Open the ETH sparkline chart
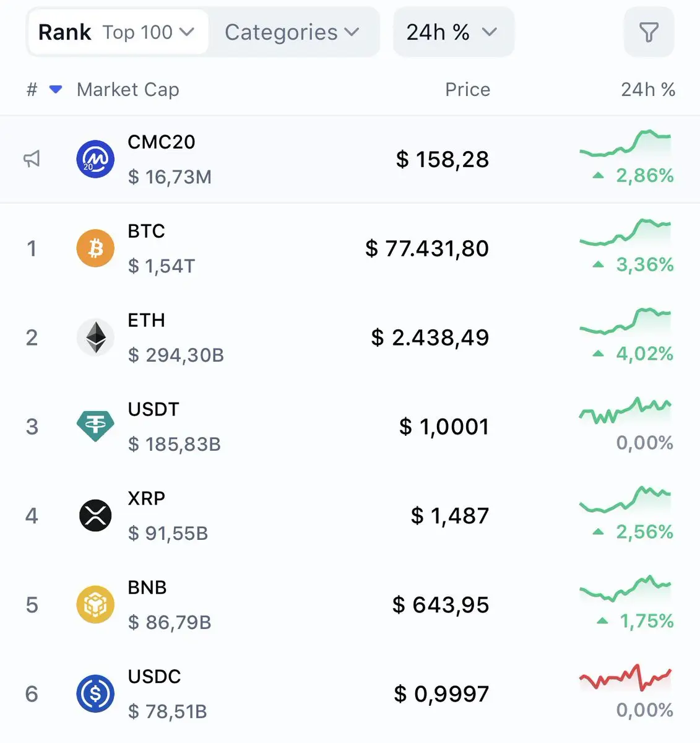Screen dimensions: 700x743 click(x=625, y=321)
